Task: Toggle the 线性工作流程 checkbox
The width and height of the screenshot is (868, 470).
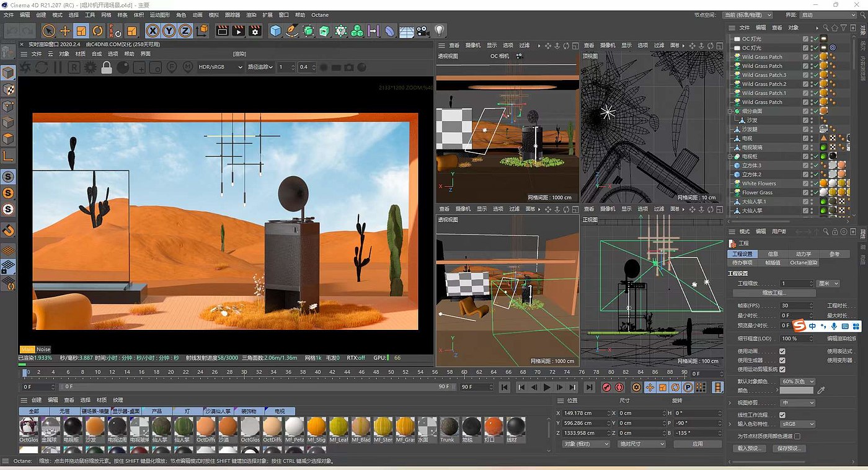Action: pos(782,415)
